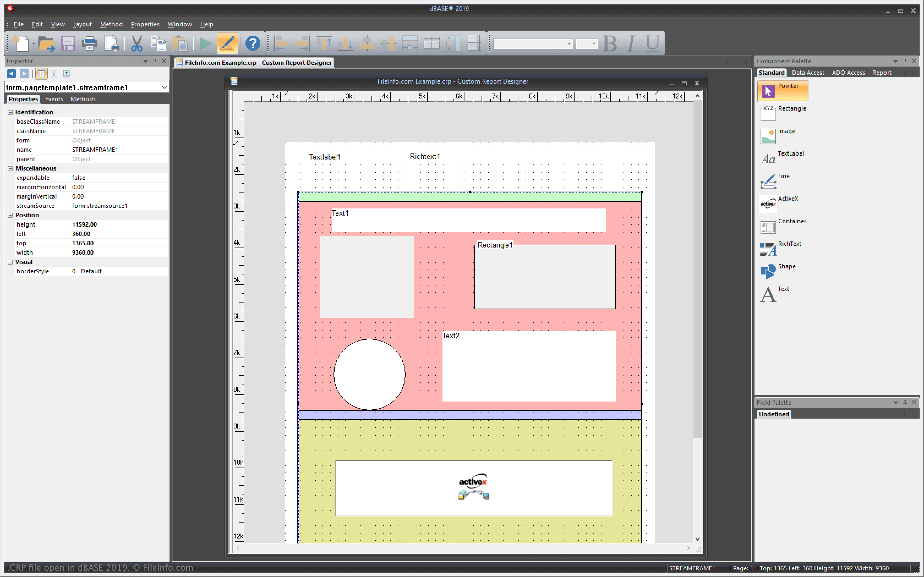Click the Copy icon
924x577 pixels.
(158, 43)
